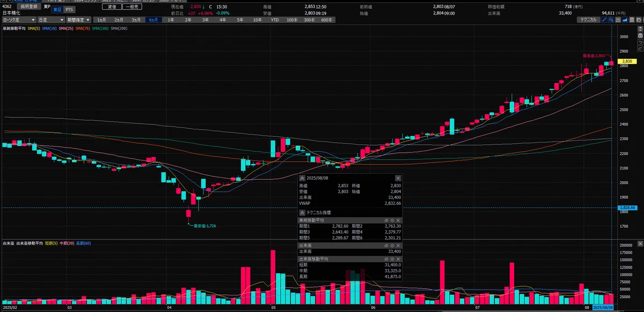
Task: Click the undo arrow icon on right sidebar
Action: pos(640,42)
